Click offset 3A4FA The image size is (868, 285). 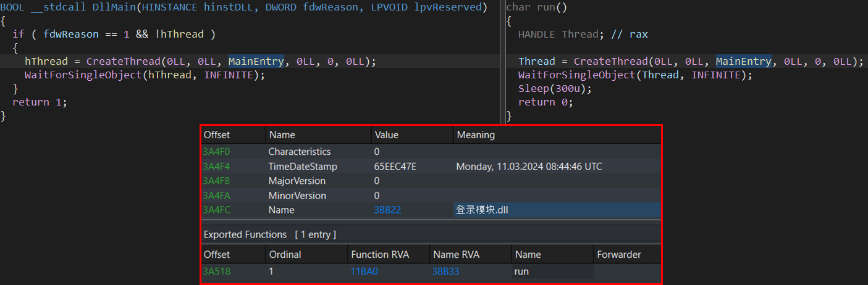click(216, 196)
